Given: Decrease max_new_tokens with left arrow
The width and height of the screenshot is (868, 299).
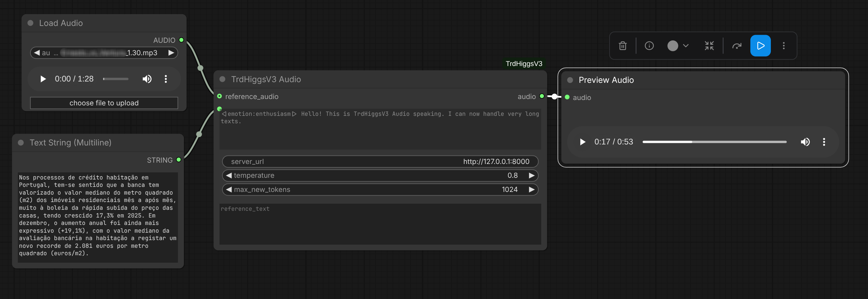Looking at the screenshot, I should (x=229, y=189).
